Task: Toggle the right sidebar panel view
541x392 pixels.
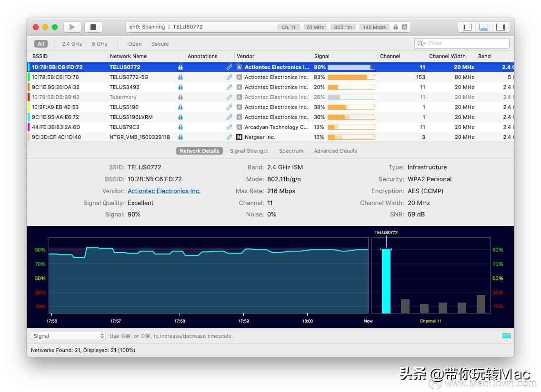Action: [x=500, y=27]
